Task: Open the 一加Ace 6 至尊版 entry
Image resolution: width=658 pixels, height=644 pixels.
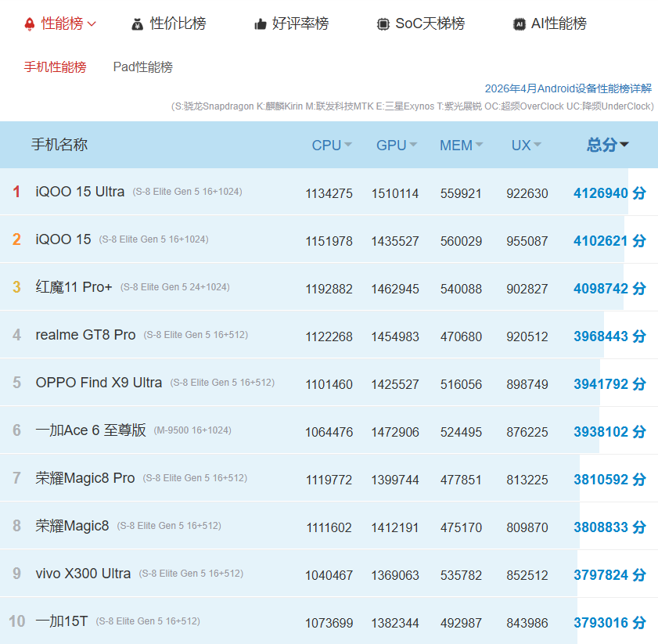Action: click(x=91, y=430)
